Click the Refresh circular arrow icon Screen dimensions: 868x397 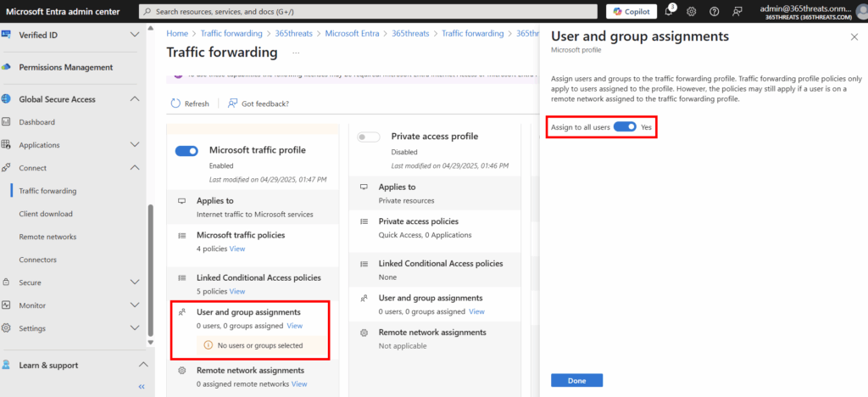click(175, 103)
